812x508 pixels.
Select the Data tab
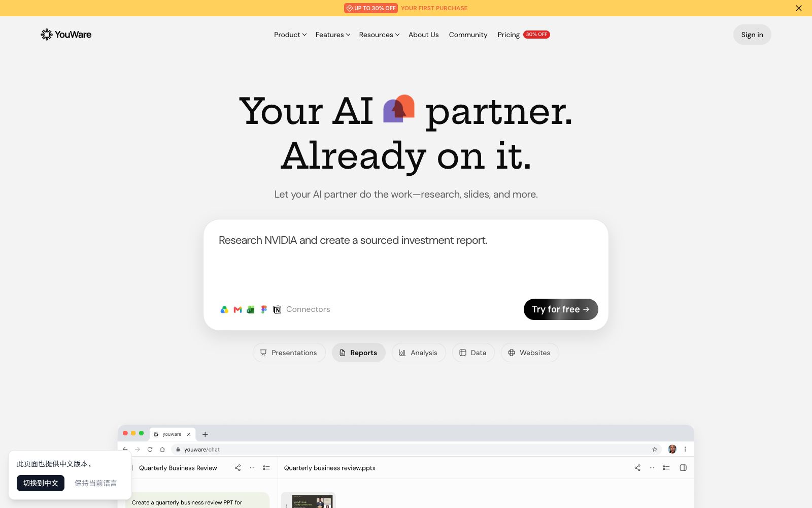(473, 353)
